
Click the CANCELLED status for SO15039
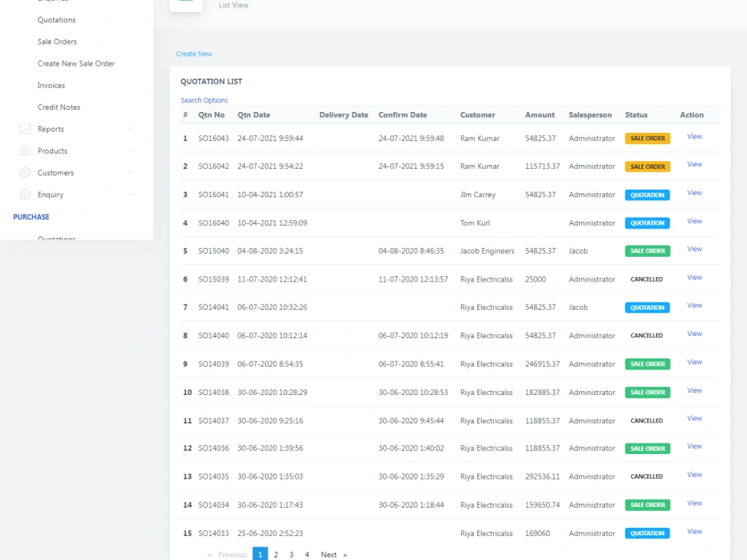(646, 279)
